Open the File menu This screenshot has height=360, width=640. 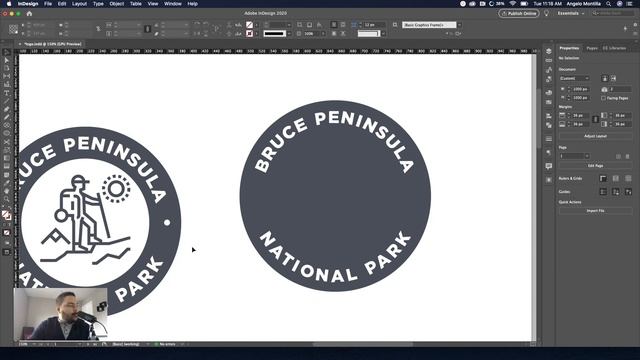coord(48,4)
